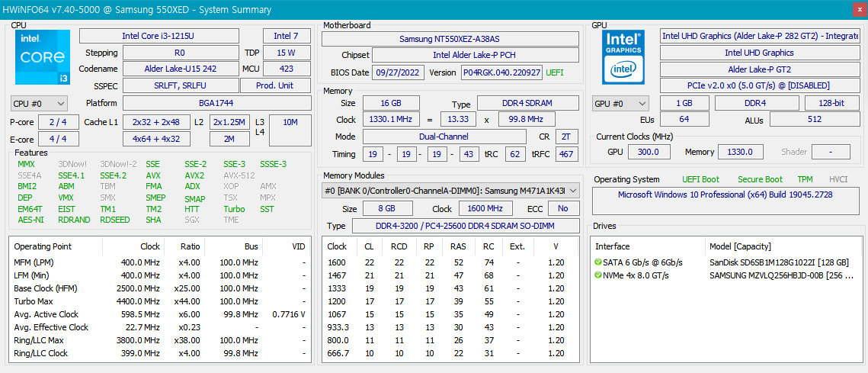Click the E-core 4 / 4 field
868x373 pixels.
tap(58, 139)
